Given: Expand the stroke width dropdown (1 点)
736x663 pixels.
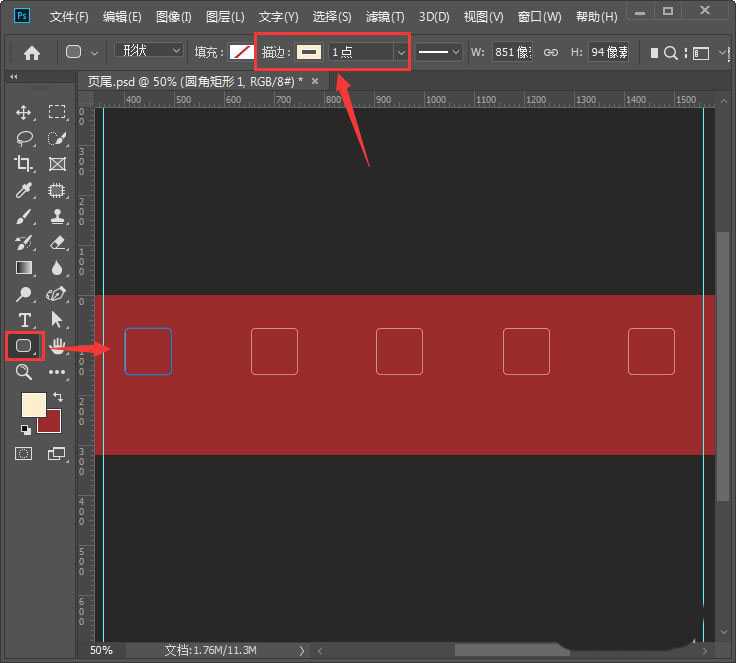Looking at the screenshot, I should (x=401, y=52).
